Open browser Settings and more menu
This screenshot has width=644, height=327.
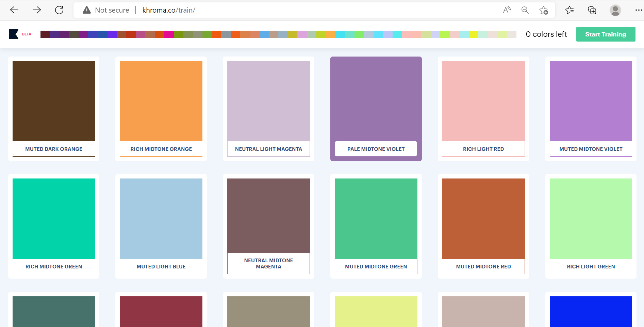(638, 10)
